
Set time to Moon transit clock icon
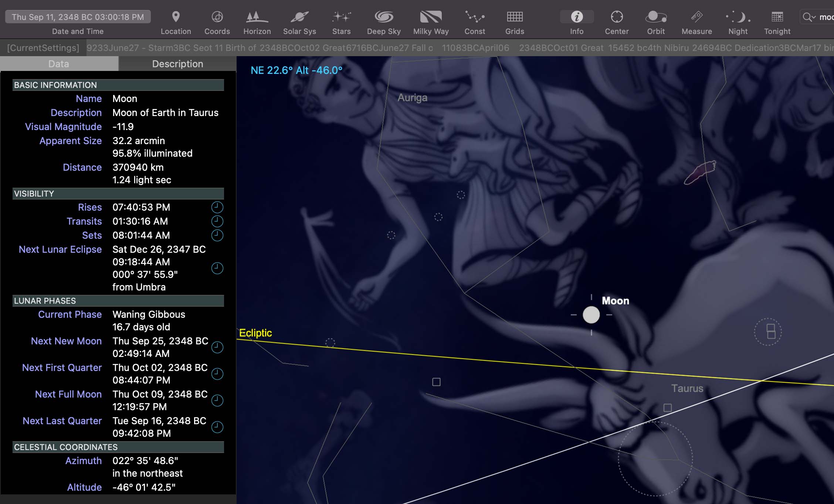pos(217,221)
